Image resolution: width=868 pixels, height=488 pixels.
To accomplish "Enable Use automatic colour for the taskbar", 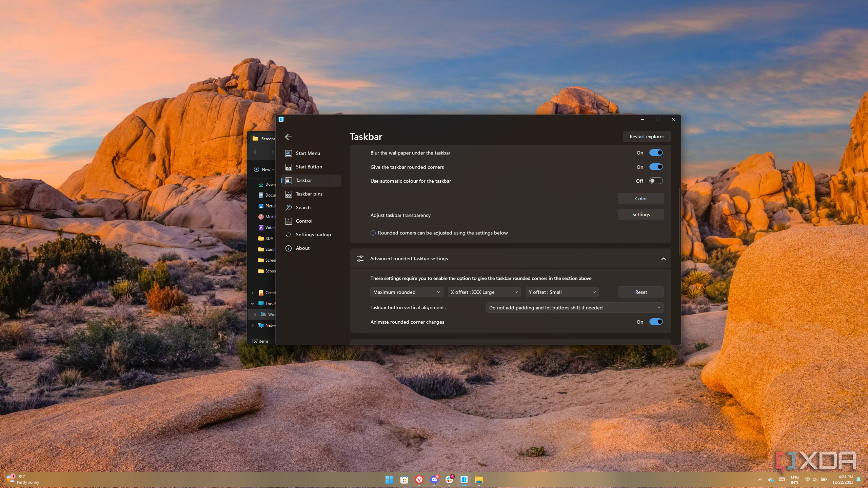I will tap(656, 181).
